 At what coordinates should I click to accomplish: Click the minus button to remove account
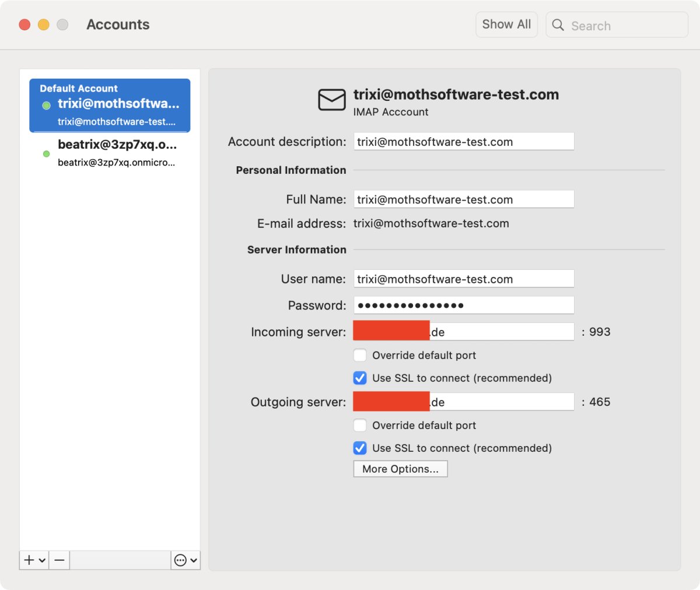tap(60, 560)
